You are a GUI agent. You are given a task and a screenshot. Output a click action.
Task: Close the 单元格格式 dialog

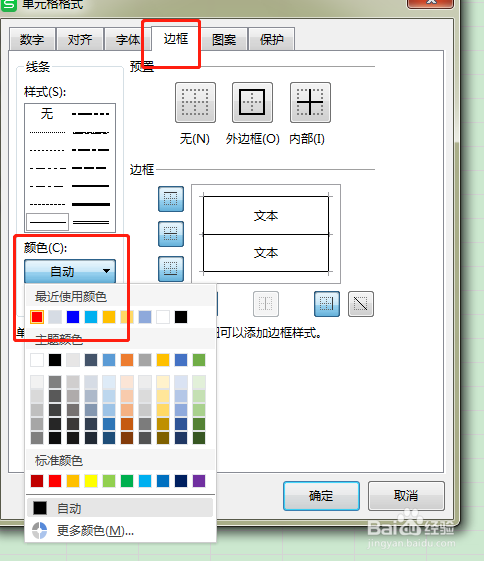coord(431,3)
